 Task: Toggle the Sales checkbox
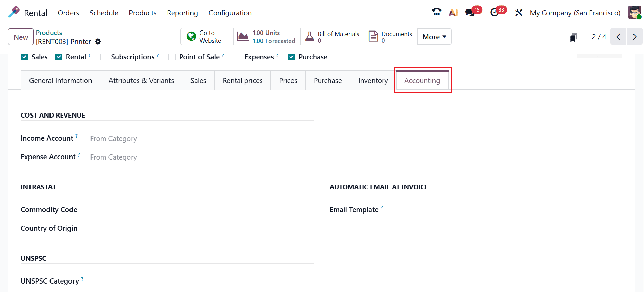(x=24, y=57)
